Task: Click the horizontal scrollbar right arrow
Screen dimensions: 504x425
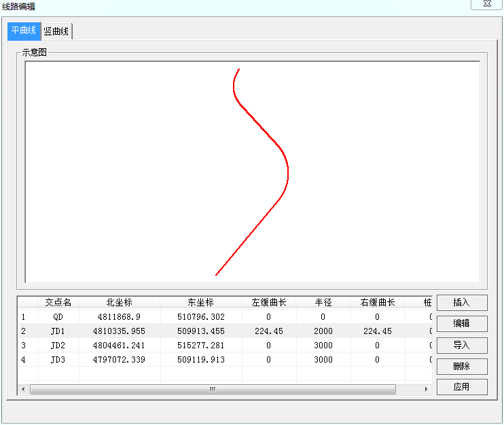Action: coord(426,390)
